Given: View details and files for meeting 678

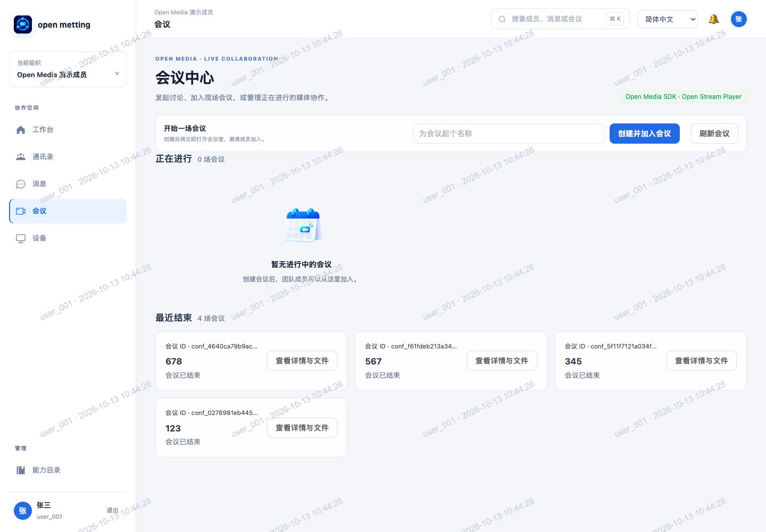Looking at the screenshot, I should pos(302,361).
